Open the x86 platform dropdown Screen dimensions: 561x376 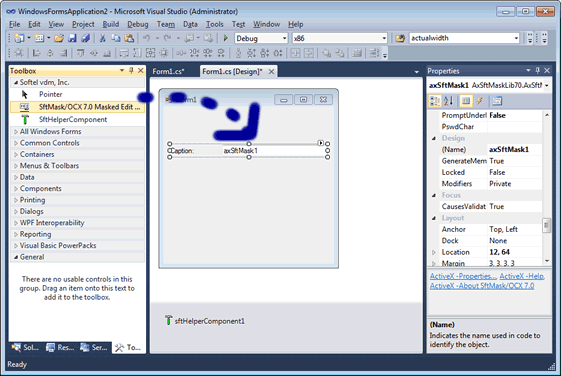[384, 38]
